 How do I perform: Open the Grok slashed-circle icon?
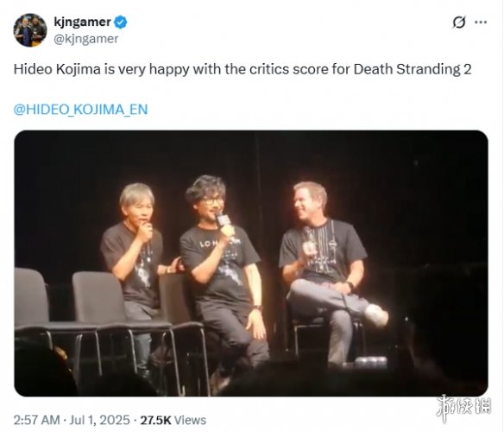[x=459, y=22]
